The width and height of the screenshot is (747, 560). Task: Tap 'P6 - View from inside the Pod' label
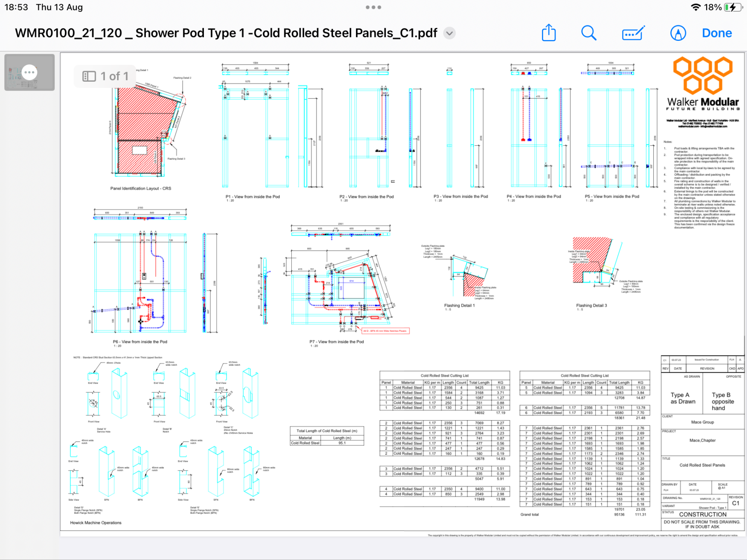coord(140,341)
